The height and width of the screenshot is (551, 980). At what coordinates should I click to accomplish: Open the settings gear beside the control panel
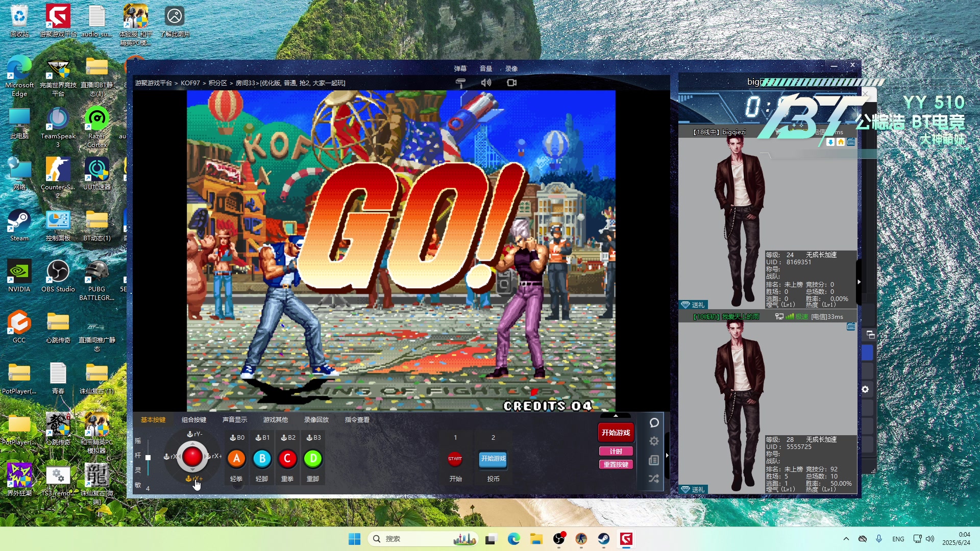[654, 441]
